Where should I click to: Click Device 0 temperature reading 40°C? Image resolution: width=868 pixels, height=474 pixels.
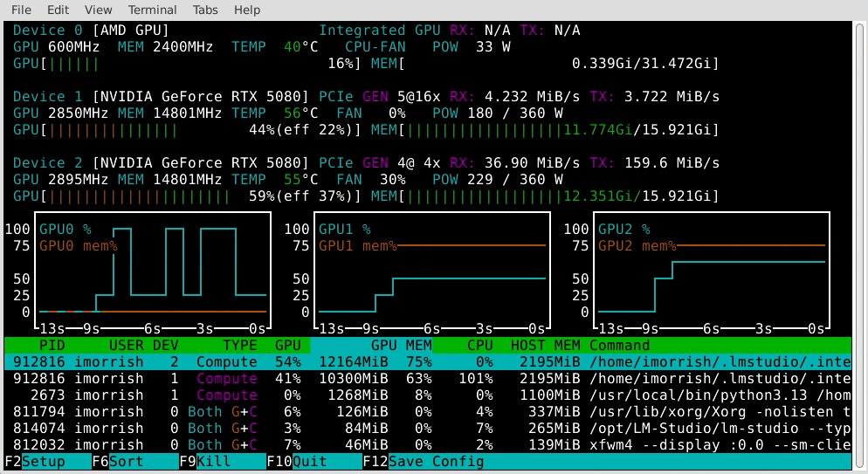tap(300, 46)
